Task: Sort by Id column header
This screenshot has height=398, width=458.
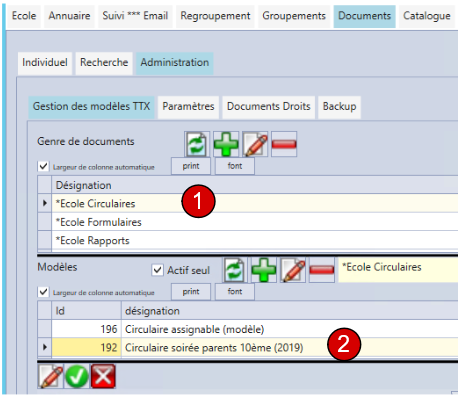Action: click(x=86, y=311)
